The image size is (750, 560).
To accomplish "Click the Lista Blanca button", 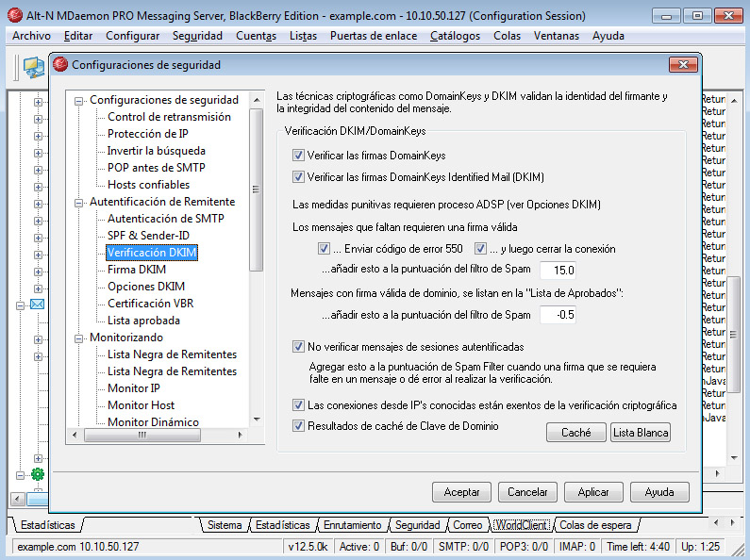I will 641,433.
